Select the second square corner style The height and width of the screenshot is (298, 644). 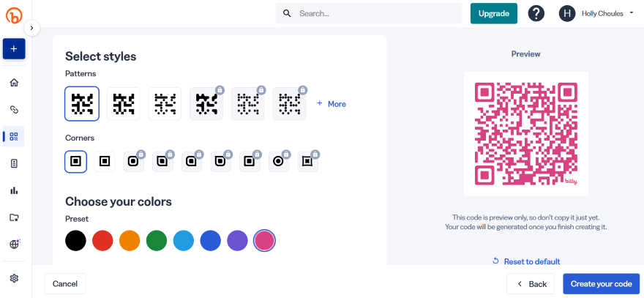(x=105, y=162)
